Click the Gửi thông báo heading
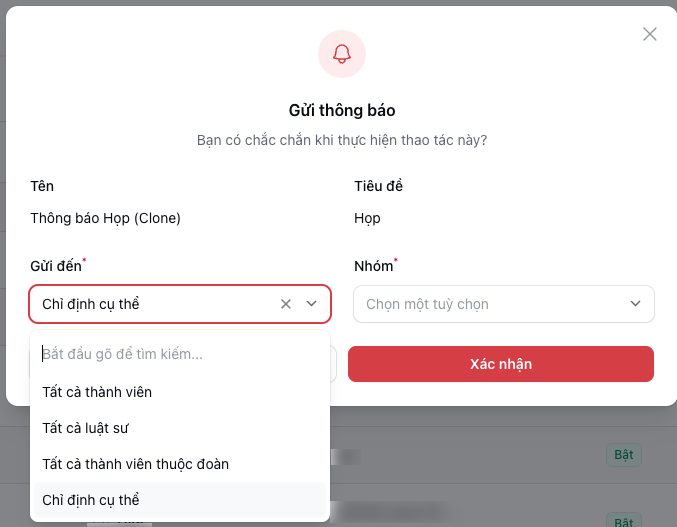This screenshot has height=527, width=677. [x=342, y=110]
